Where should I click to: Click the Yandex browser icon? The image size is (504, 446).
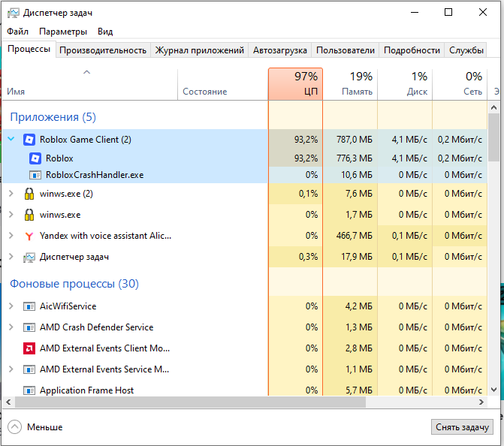tap(29, 236)
